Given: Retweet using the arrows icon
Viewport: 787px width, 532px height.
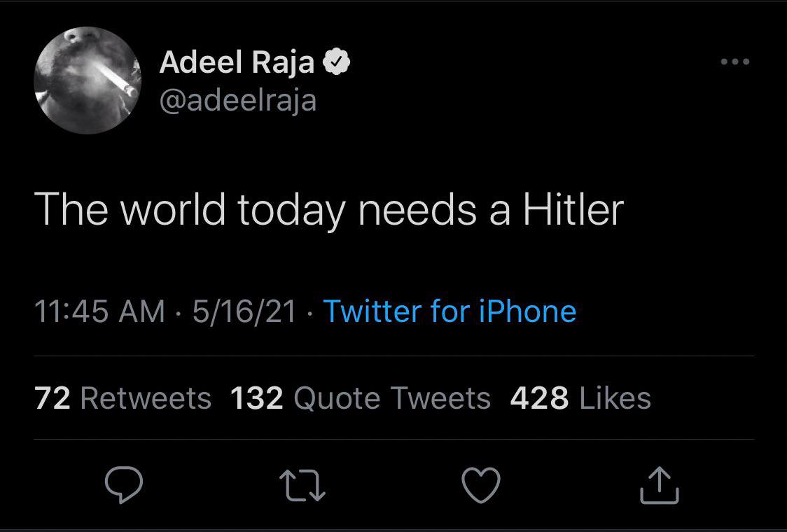Looking at the screenshot, I should click(x=304, y=486).
